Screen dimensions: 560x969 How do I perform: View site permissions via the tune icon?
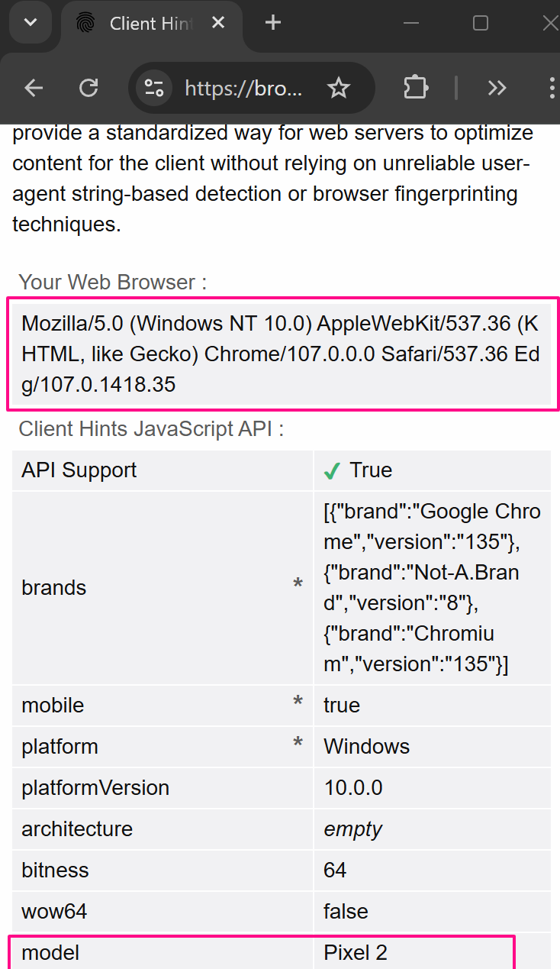pos(153,88)
